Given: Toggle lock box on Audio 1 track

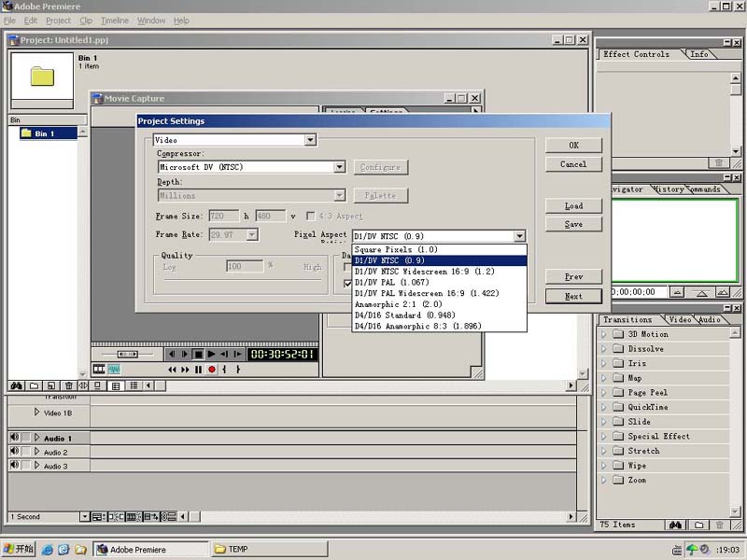Looking at the screenshot, I should pyautogui.click(x=26, y=438).
